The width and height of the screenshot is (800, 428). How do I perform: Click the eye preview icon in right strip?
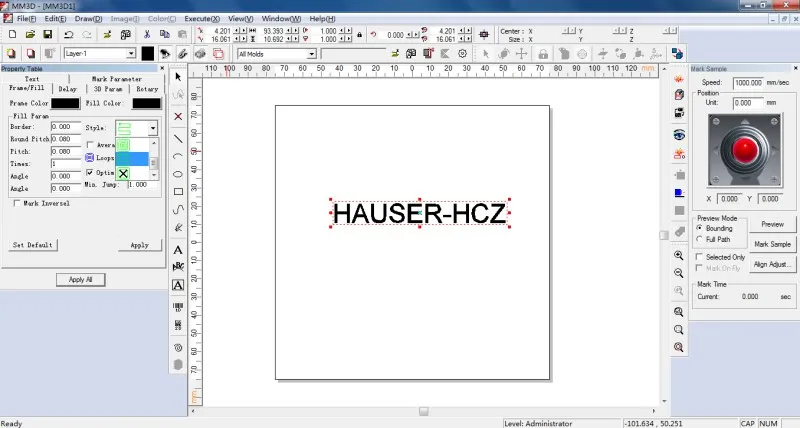click(x=679, y=135)
